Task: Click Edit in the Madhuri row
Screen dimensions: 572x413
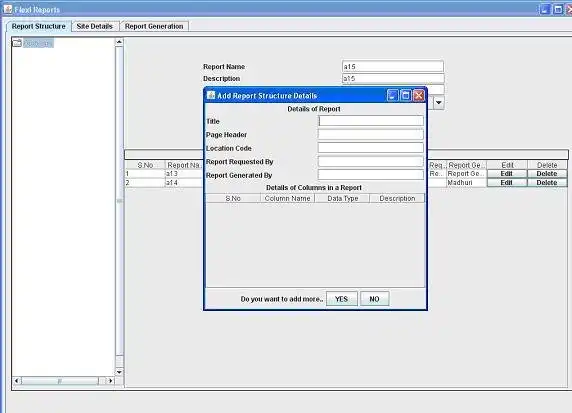Action: coord(507,182)
